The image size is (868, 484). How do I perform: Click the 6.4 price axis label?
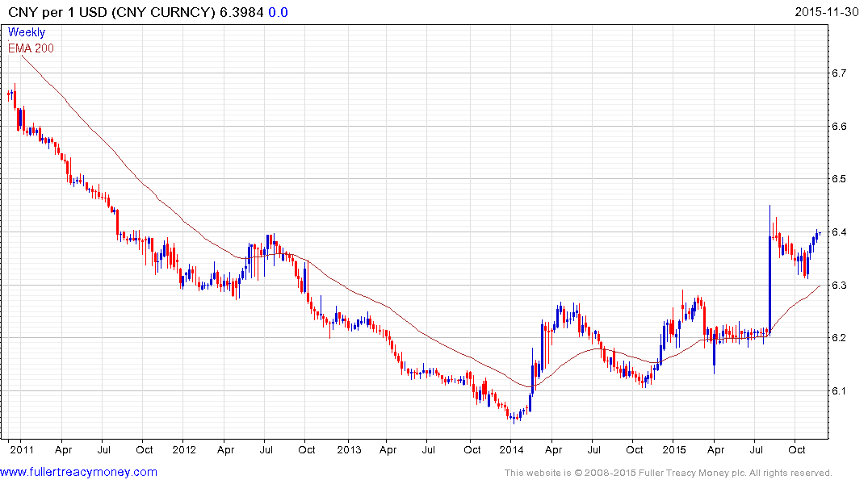pos(839,232)
